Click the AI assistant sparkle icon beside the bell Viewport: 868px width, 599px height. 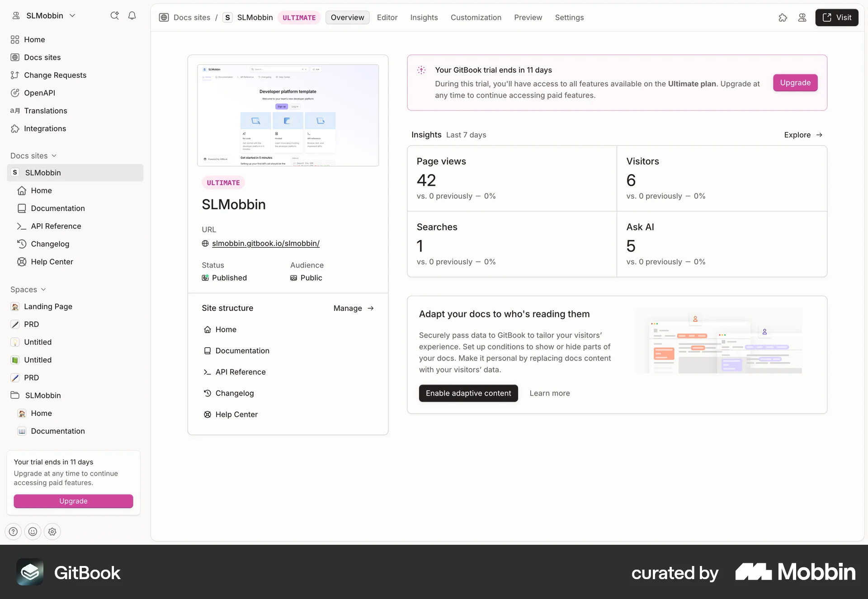pos(114,16)
